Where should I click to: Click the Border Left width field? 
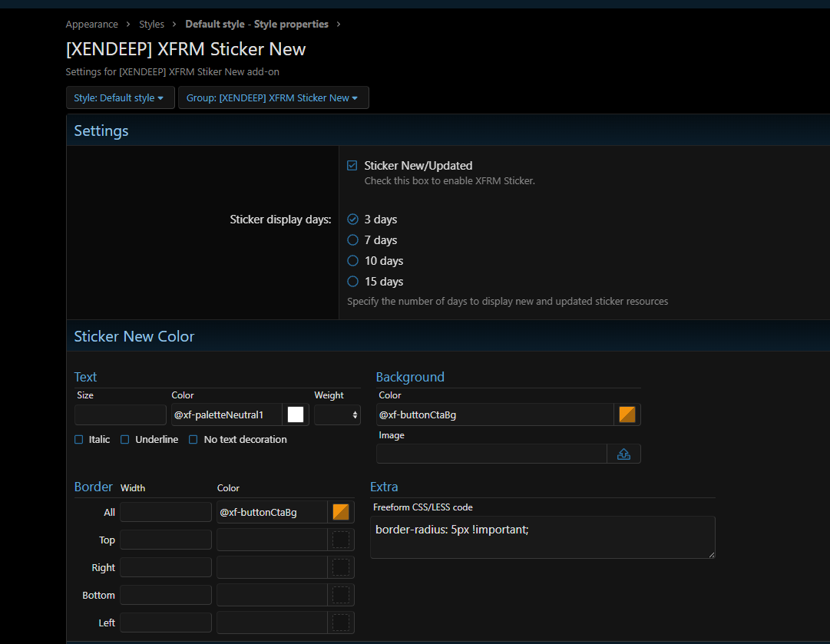166,623
